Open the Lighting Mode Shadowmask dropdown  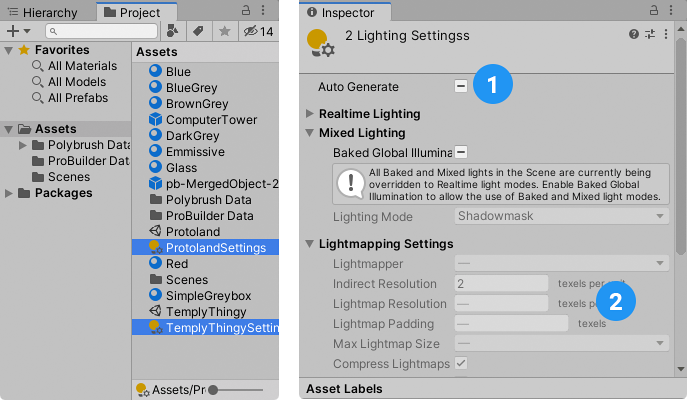click(x=562, y=215)
